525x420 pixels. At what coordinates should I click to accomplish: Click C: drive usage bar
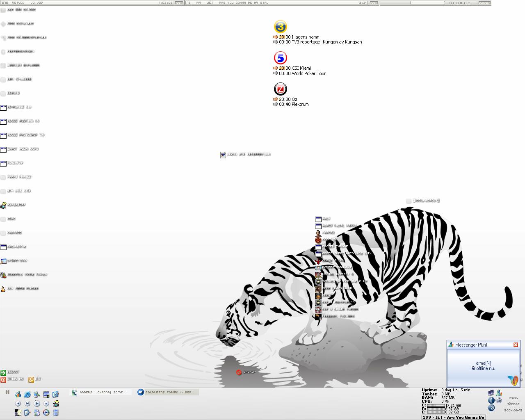pyautogui.click(x=436, y=405)
